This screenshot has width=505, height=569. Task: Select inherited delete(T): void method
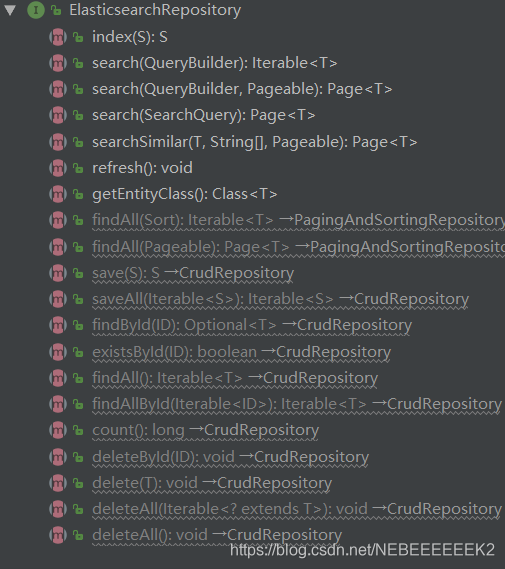tap(212, 483)
